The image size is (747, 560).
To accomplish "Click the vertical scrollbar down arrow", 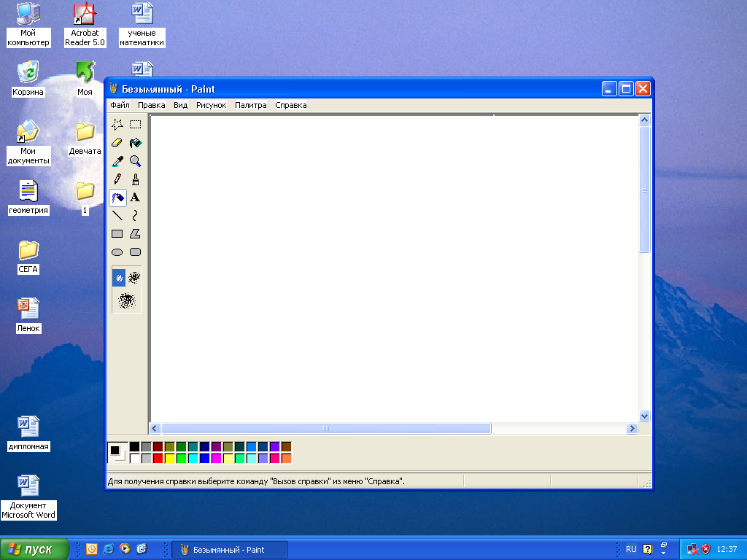I will pyautogui.click(x=644, y=416).
